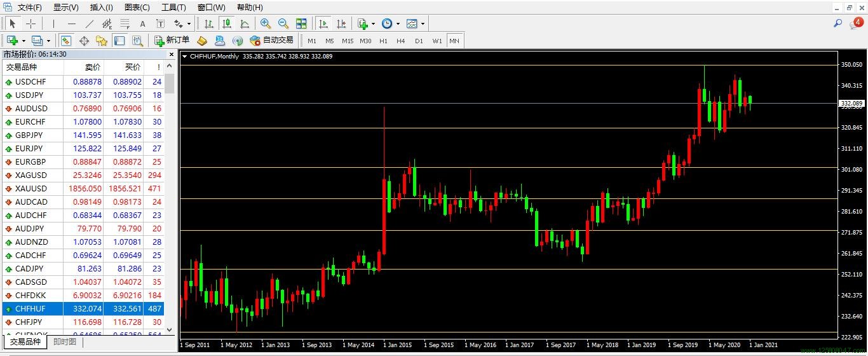Select the Crosshair tool
868x356 pixels.
click(x=31, y=24)
